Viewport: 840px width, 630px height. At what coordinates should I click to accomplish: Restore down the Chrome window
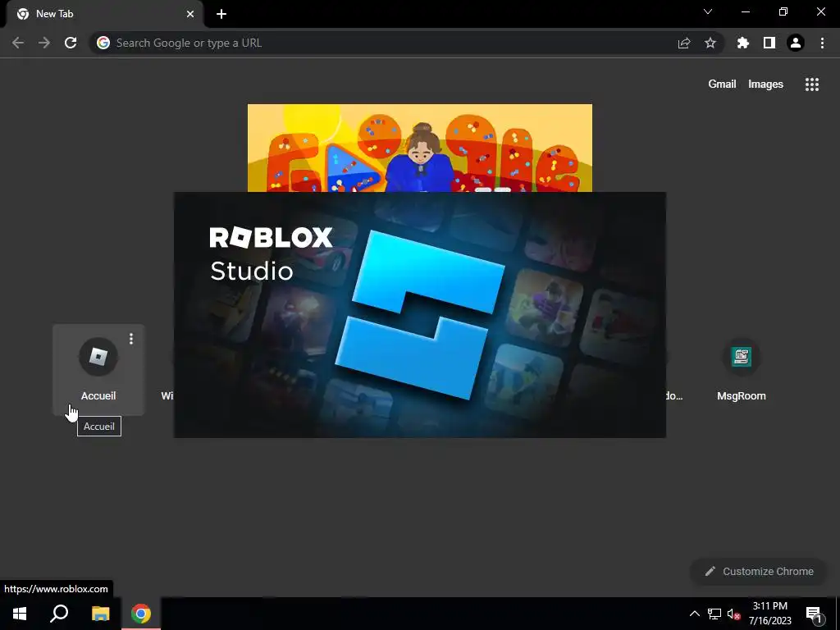click(x=783, y=11)
